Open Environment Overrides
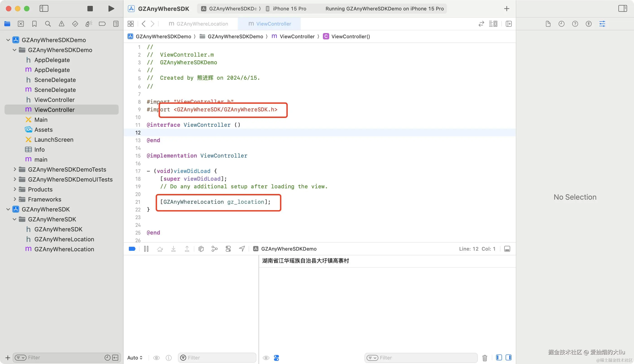Screen dimensions: 634x364 (x=228, y=249)
